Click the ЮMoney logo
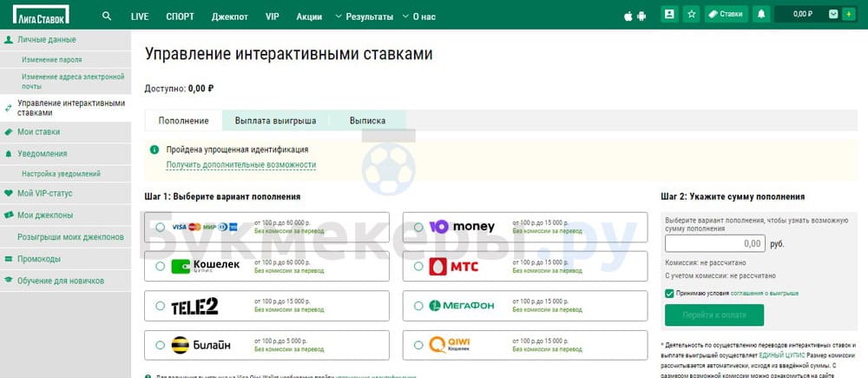Image resolution: width=868 pixels, height=378 pixels. pyautogui.click(x=462, y=227)
